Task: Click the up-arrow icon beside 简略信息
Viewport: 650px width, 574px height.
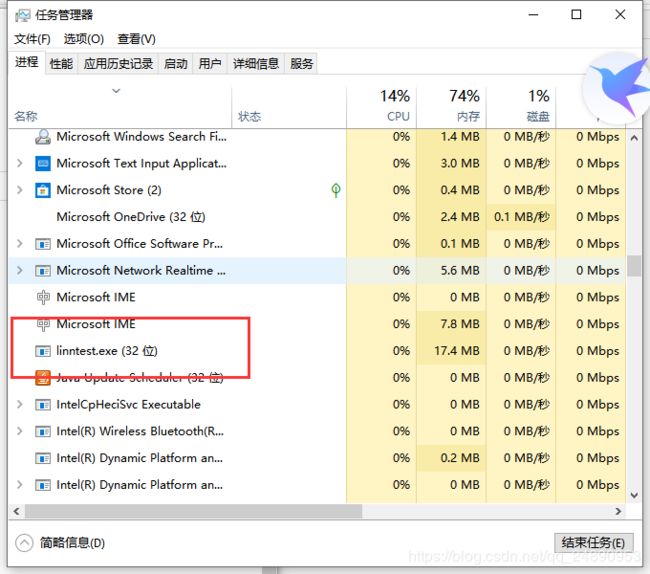Action: coord(24,543)
